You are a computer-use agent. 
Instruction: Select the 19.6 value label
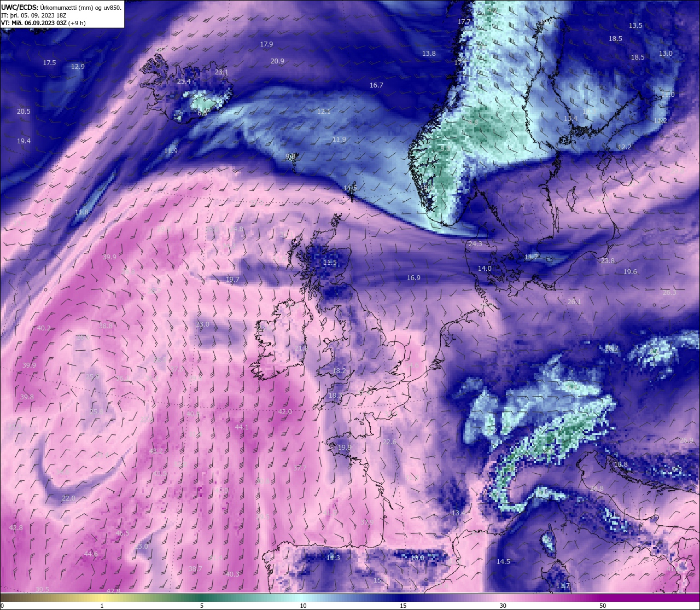(630, 272)
